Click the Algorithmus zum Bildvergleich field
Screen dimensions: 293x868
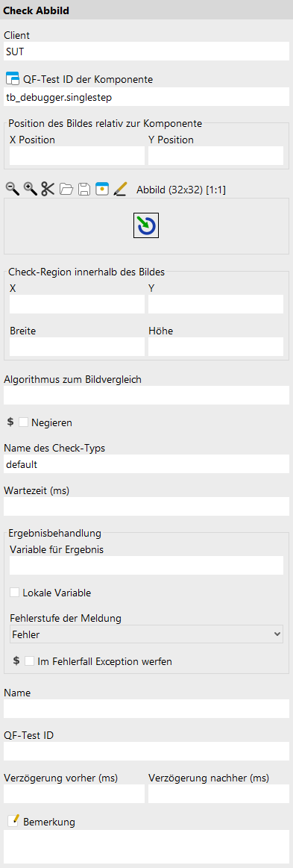pyautogui.click(x=146, y=396)
